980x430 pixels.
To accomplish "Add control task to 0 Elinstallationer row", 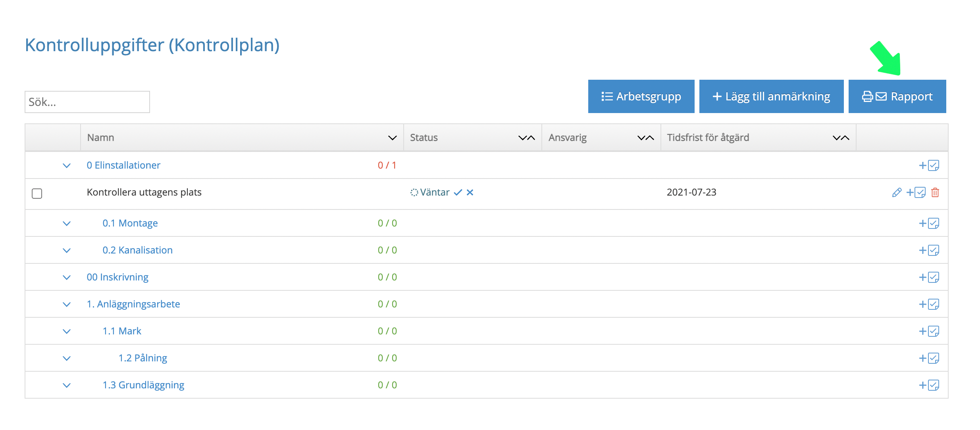I will 929,165.
